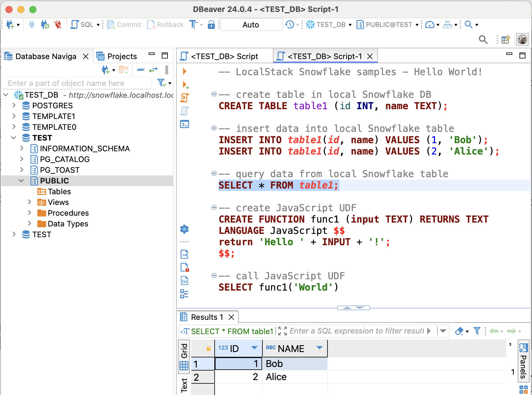Expand the POSTGRES database node
Screen dimensions: 532x395
tap(14, 105)
